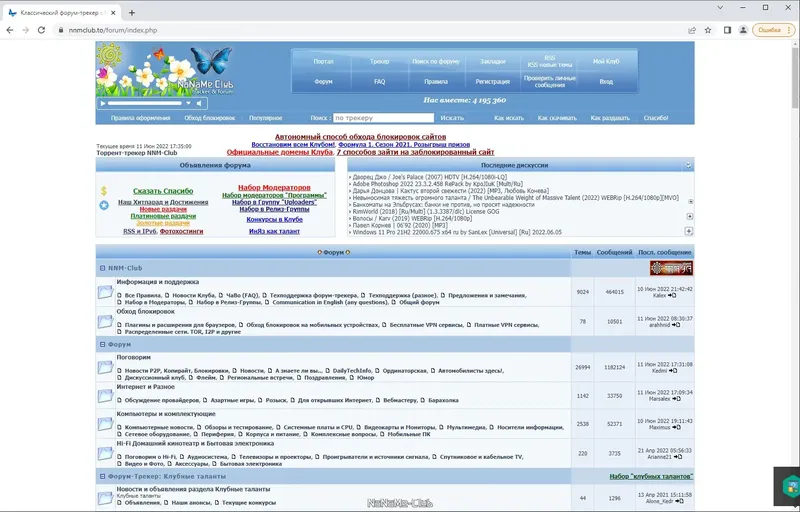Open Набор "клубных талантов" link
Screen dimensions: 800x512
click(651, 476)
